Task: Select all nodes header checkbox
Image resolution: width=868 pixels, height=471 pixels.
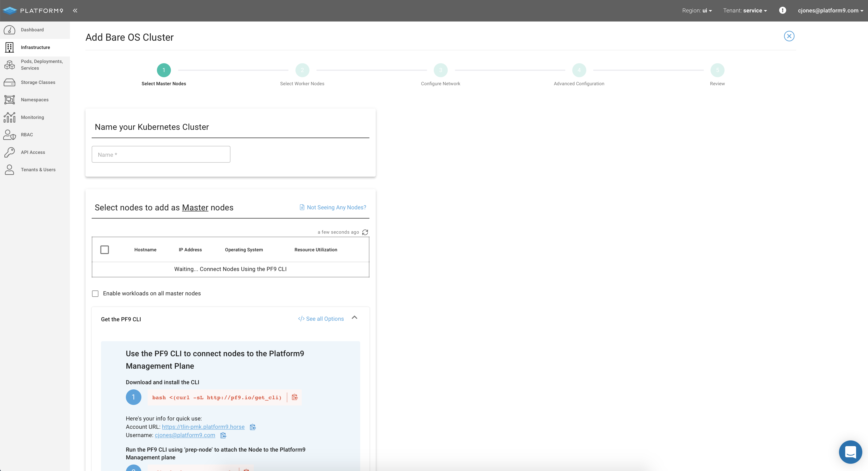Action: 104,249
